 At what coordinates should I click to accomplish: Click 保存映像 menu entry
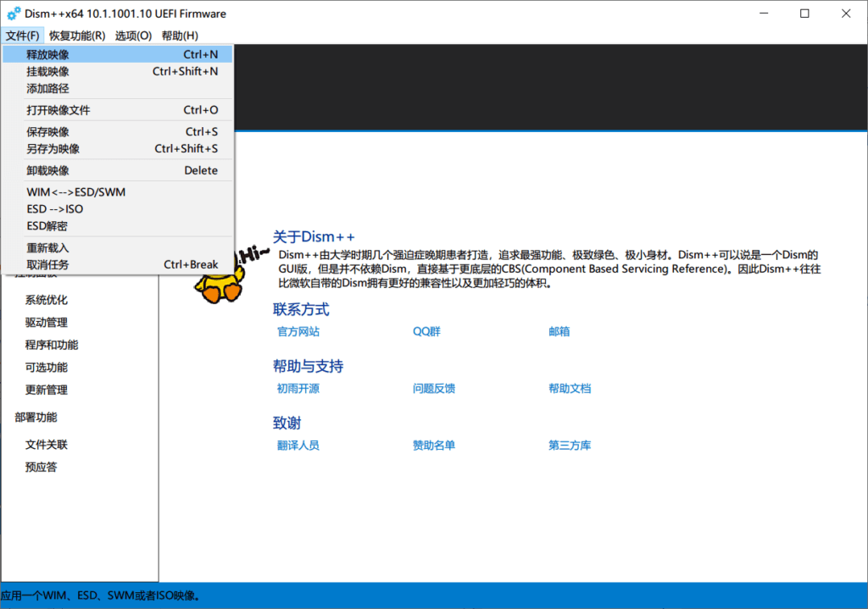(x=117, y=131)
